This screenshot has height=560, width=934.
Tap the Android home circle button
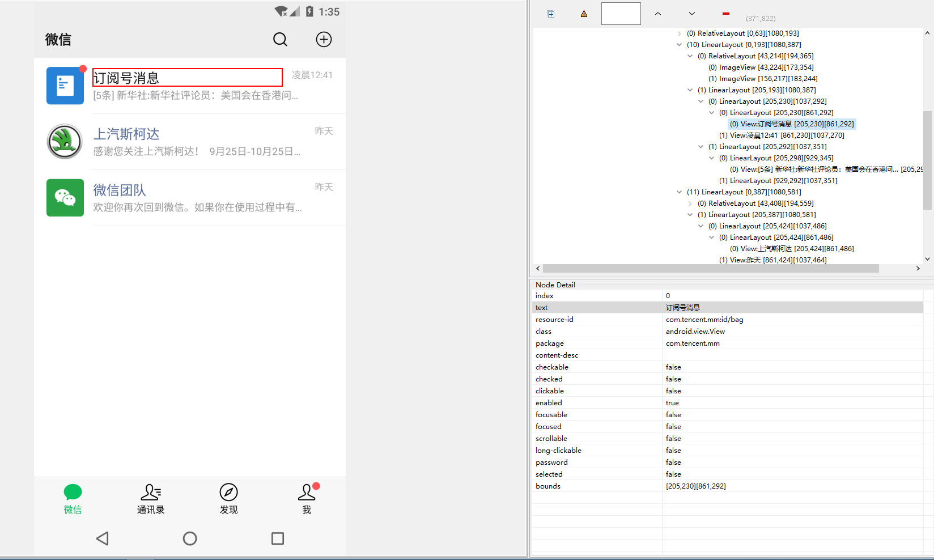pos(190,538)
